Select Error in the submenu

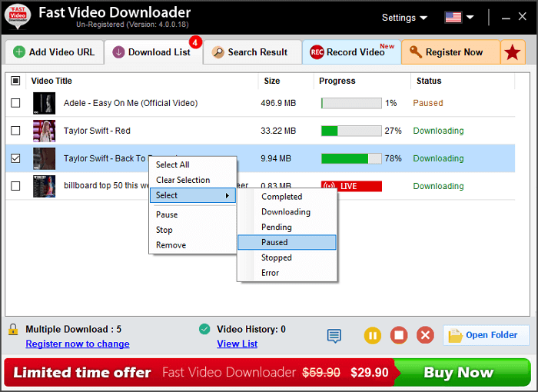pyautogui.click(x=287, y=273)
